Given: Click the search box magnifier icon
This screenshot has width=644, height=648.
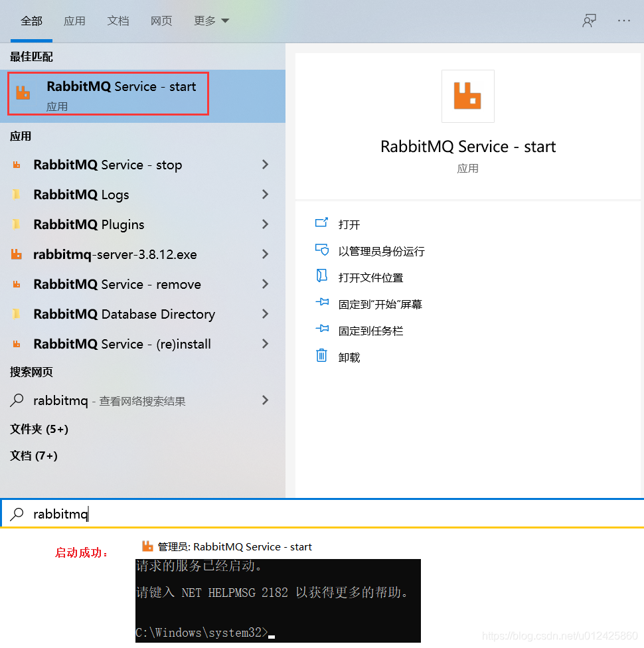Looking at the screenshot, I should 17,514.
